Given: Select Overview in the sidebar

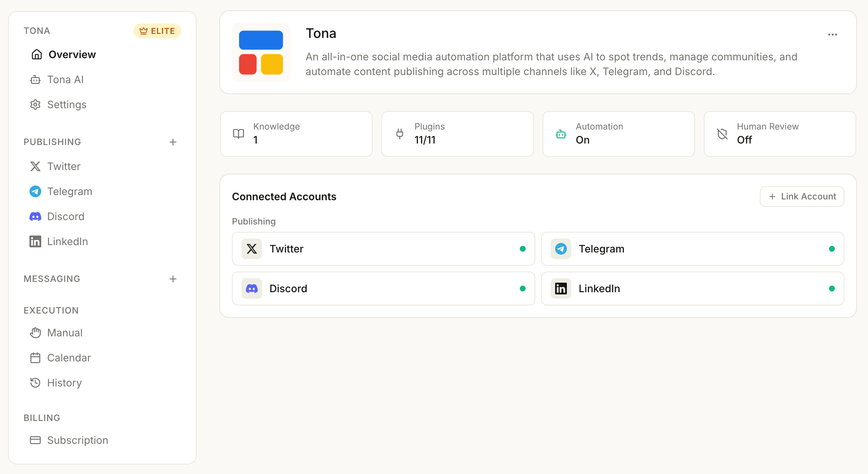Looking at the screenshot, I should pyautogui.click(x=72, y=54).
